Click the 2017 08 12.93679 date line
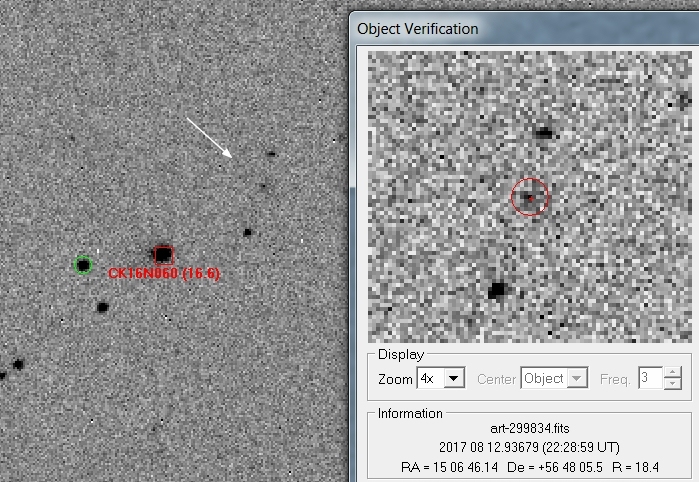The height and width of the screenshot is (482, 699). tap(530, 447)
